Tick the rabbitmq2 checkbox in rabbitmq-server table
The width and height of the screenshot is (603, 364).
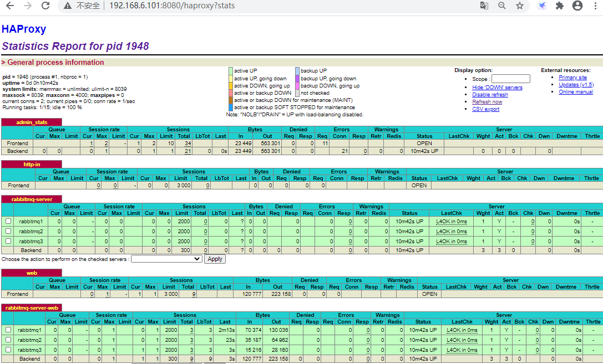click(8, 231)
